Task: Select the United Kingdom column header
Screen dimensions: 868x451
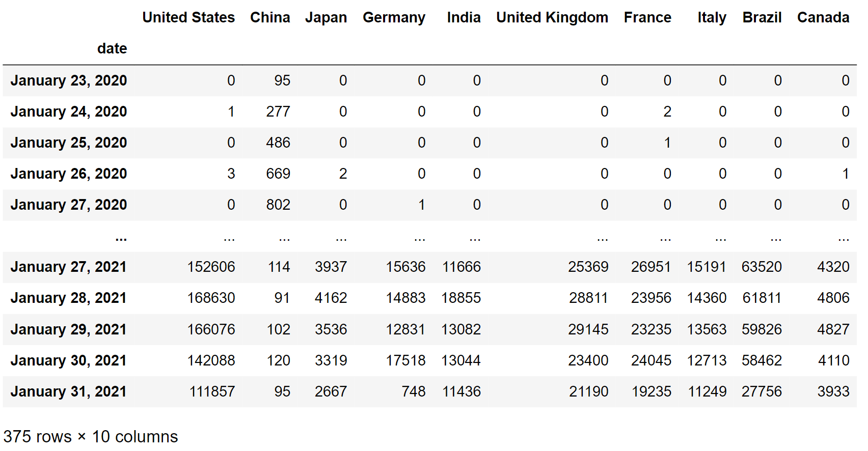Action: pos(552,17)
